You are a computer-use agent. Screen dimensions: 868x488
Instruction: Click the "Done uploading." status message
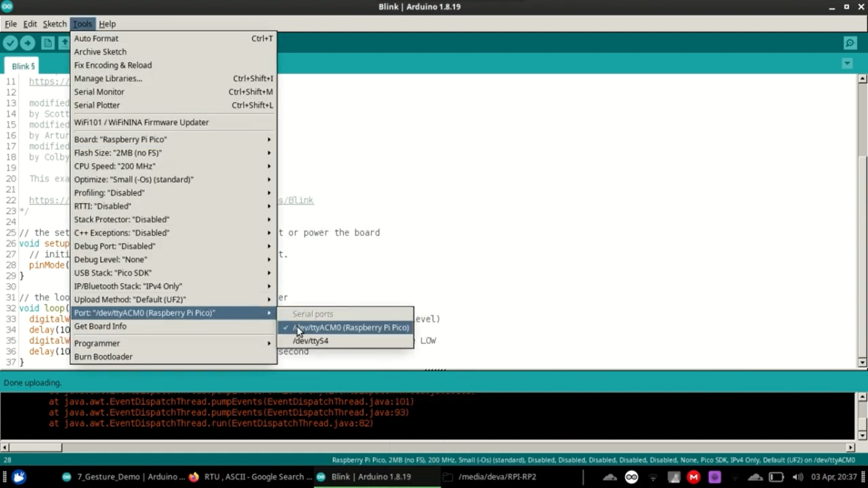pyautogui.click(x=32, y=383)
